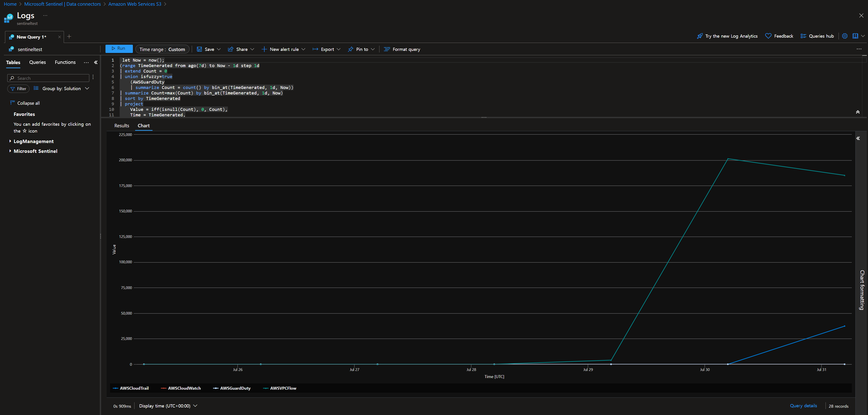Expand the New alert rule chevron
This screenshot has height=415, width=868.
click(x=303, y=49)
